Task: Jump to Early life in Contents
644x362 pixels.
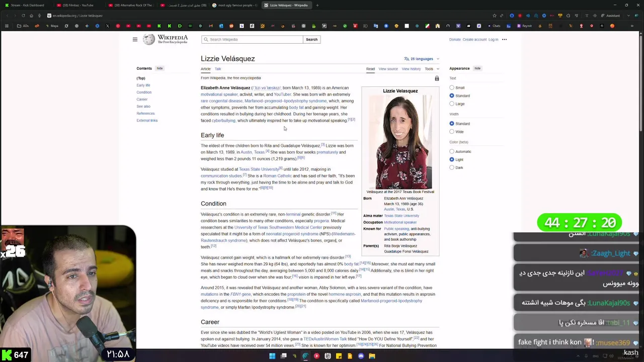Action: (143, 85)
